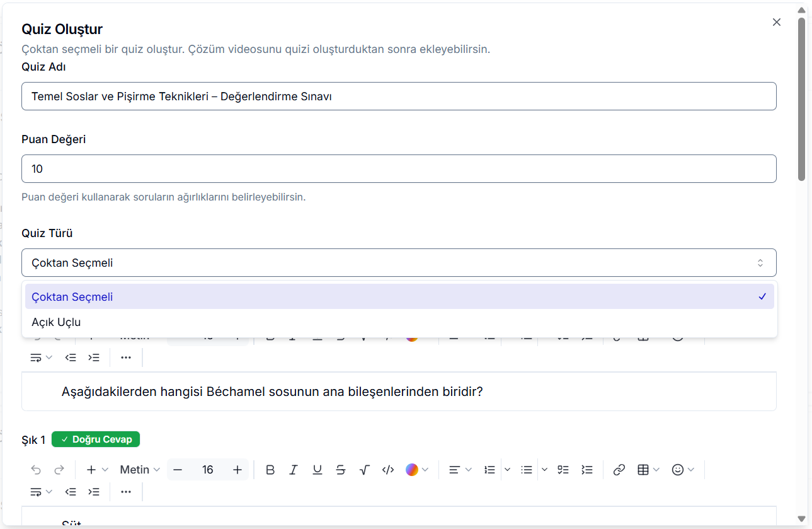The height and width of the screenshot is (529, 812).
Task: Click the Şık 1 label
Action: (33, 439)
